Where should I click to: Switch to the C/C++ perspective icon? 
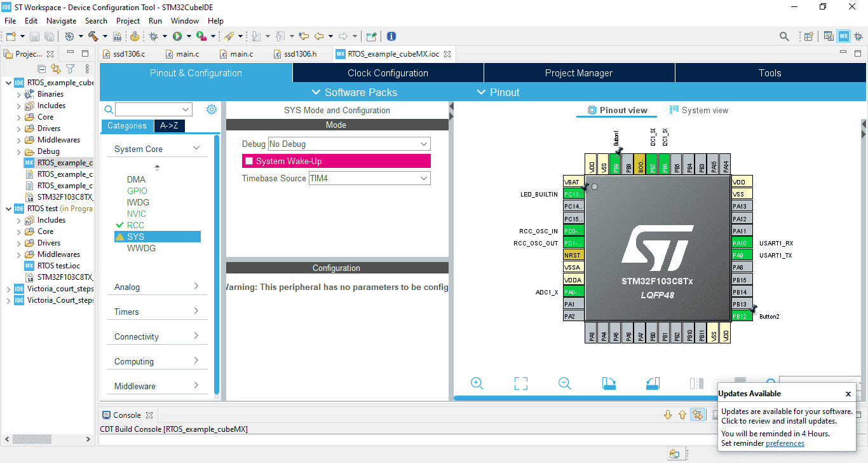(x=829, y=36)
